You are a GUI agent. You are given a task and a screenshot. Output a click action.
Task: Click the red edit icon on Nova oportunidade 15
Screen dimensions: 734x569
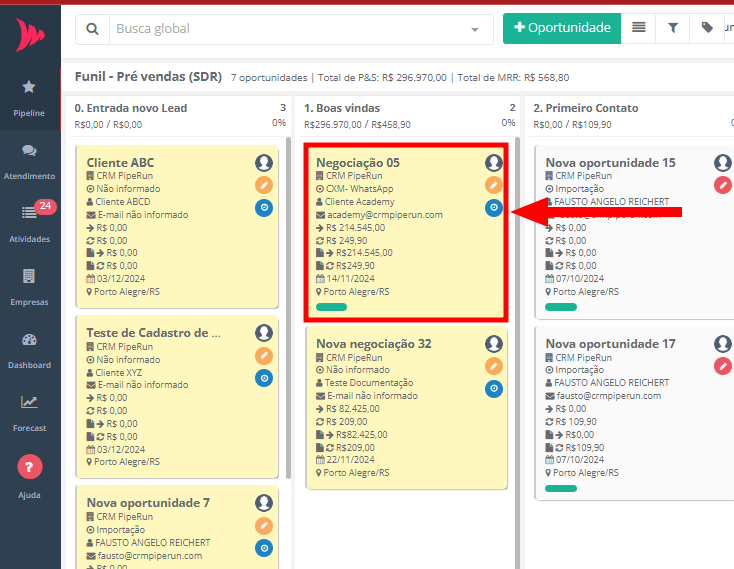(723, 185)
